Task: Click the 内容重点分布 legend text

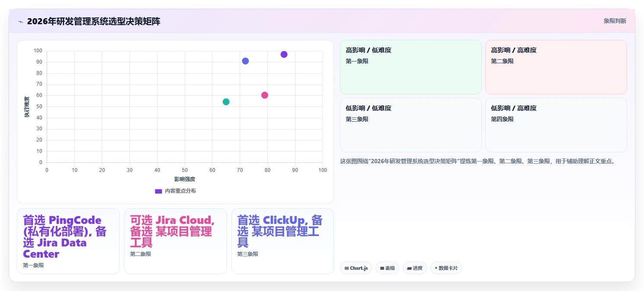Action: click(x=180, y=191)
